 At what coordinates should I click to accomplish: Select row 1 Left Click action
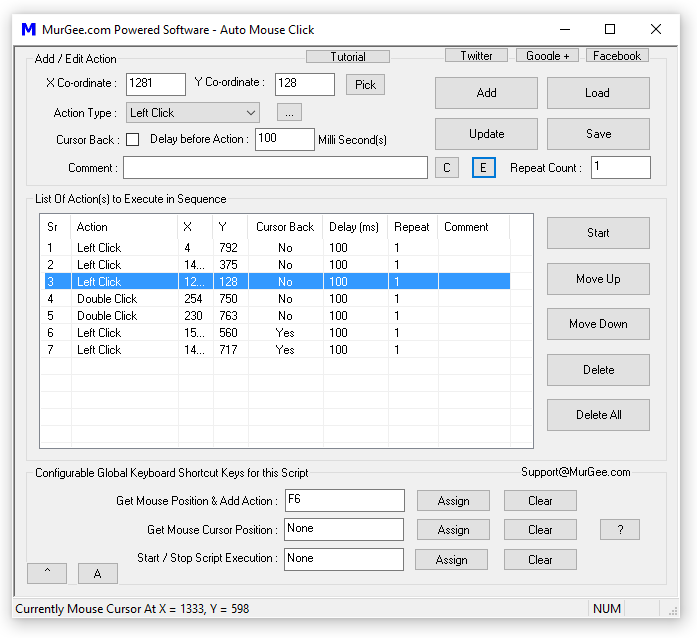[x=277, y=248]
